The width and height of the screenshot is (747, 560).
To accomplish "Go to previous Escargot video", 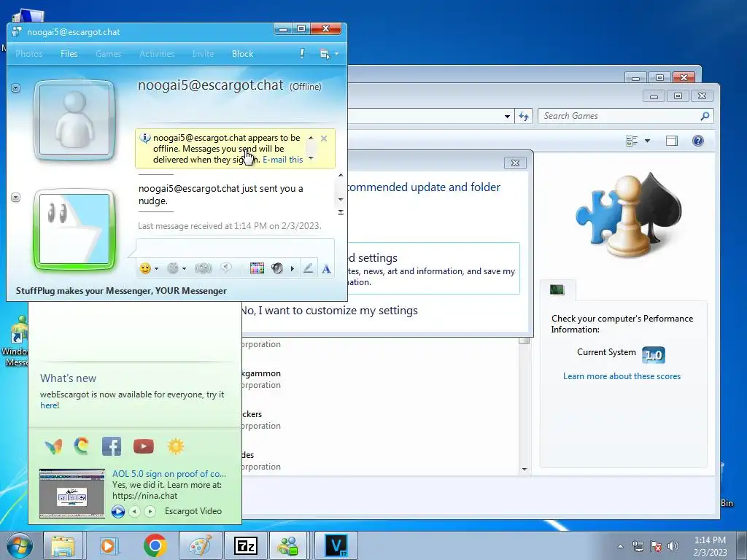I will (x=135, y=511).
